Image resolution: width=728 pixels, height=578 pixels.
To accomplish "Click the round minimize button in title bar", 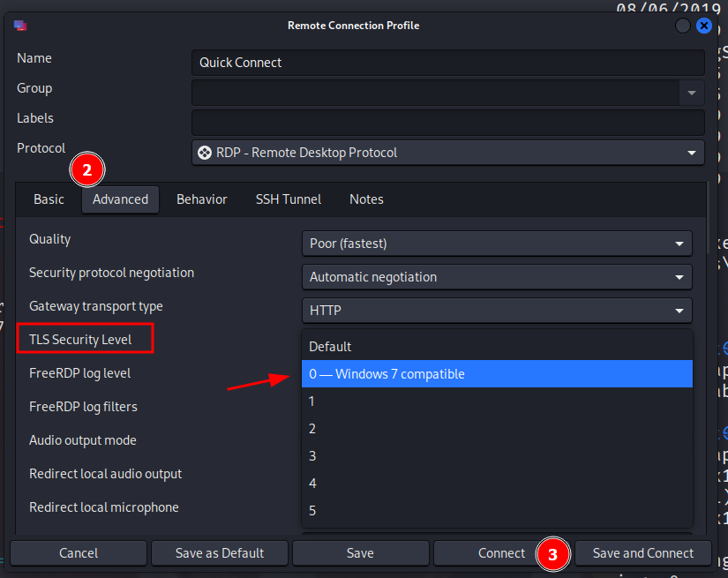I will coord(683,26).
